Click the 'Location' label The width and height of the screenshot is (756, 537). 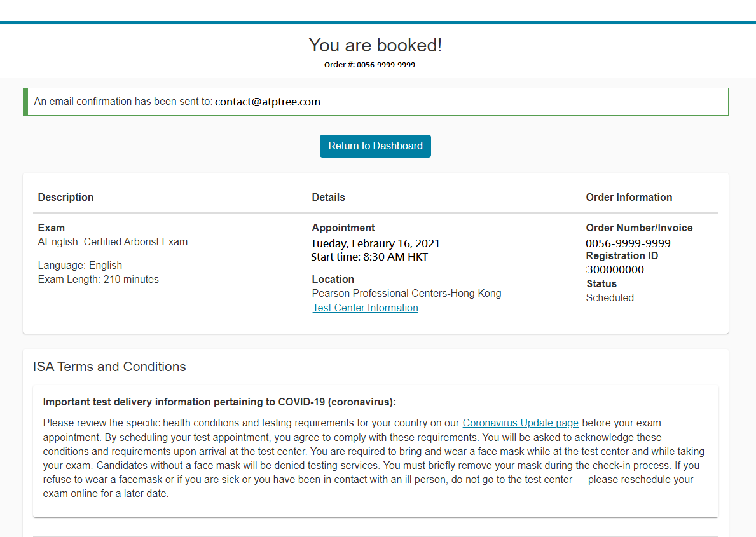pos(333,279)
